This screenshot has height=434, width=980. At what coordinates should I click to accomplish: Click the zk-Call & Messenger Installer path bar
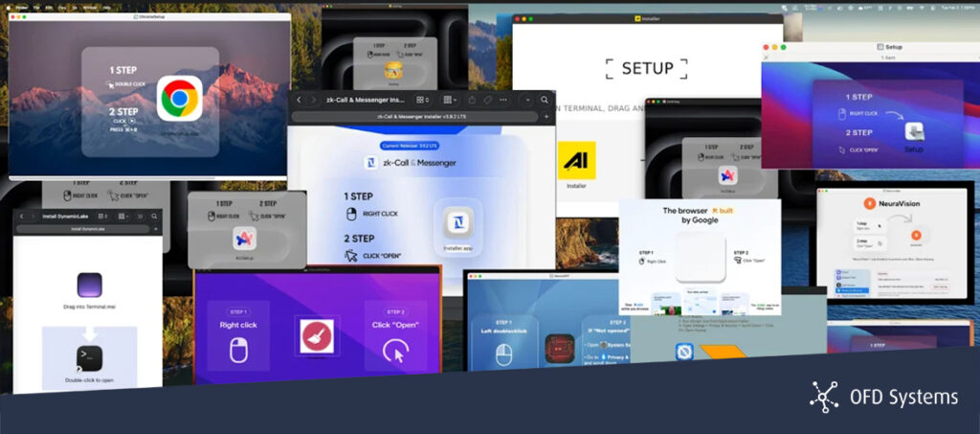[421, 117]
